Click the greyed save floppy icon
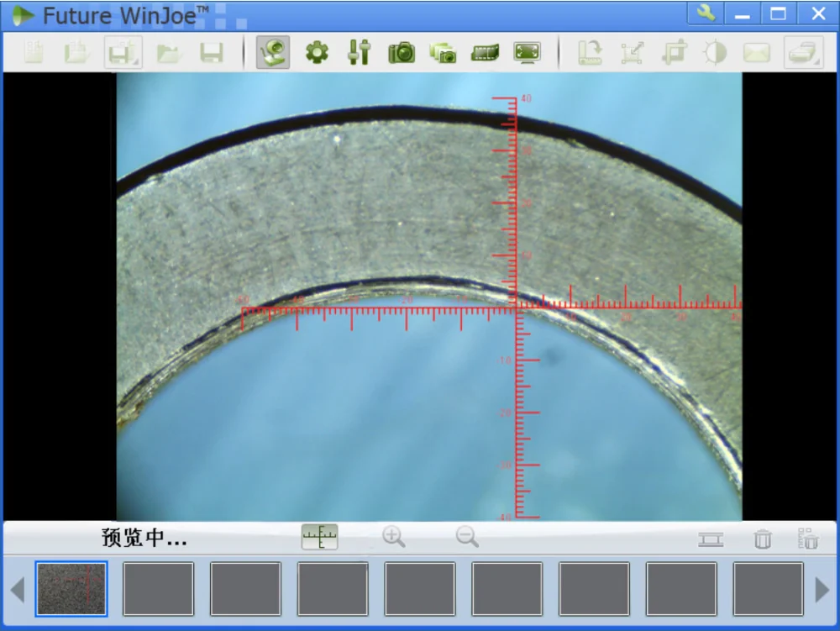This screenshot has height=631, width=840. pos(211,52)
